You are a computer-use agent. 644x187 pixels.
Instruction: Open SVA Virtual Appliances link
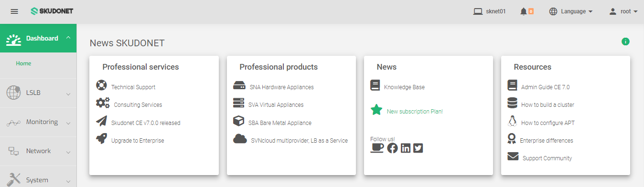276,105
